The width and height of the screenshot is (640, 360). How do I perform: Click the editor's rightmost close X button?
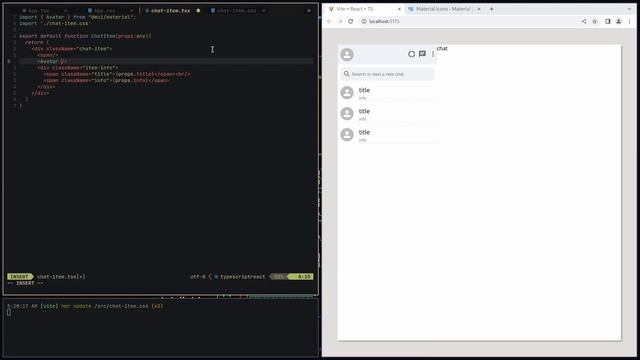click(309, 11)
